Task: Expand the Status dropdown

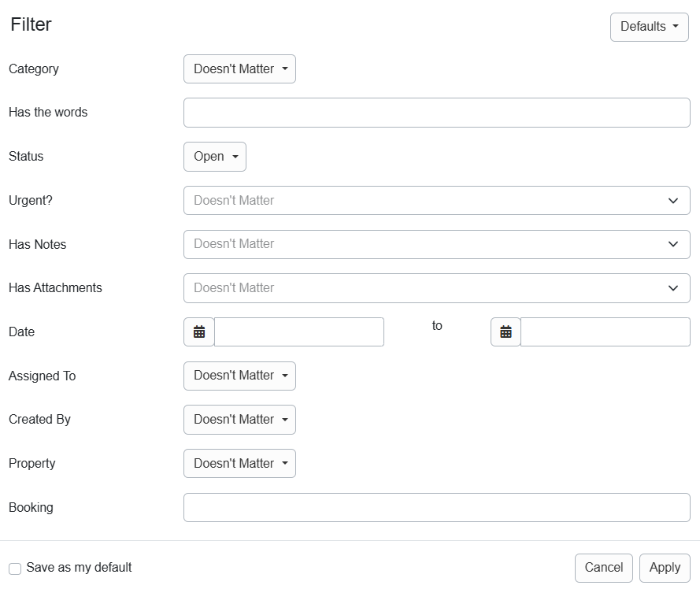Action: pyautogui.click(x=214, y=156)
